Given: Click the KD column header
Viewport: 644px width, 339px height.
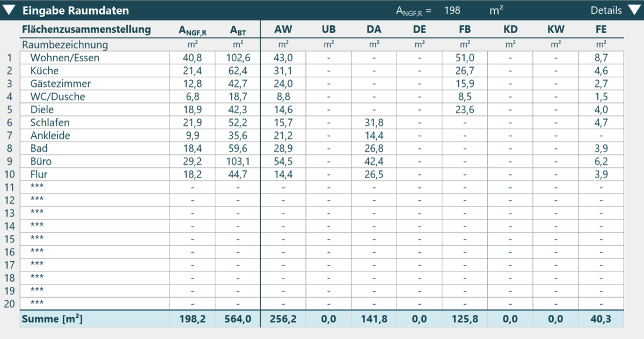Looking at the screenshot, I should click(510, 30).
